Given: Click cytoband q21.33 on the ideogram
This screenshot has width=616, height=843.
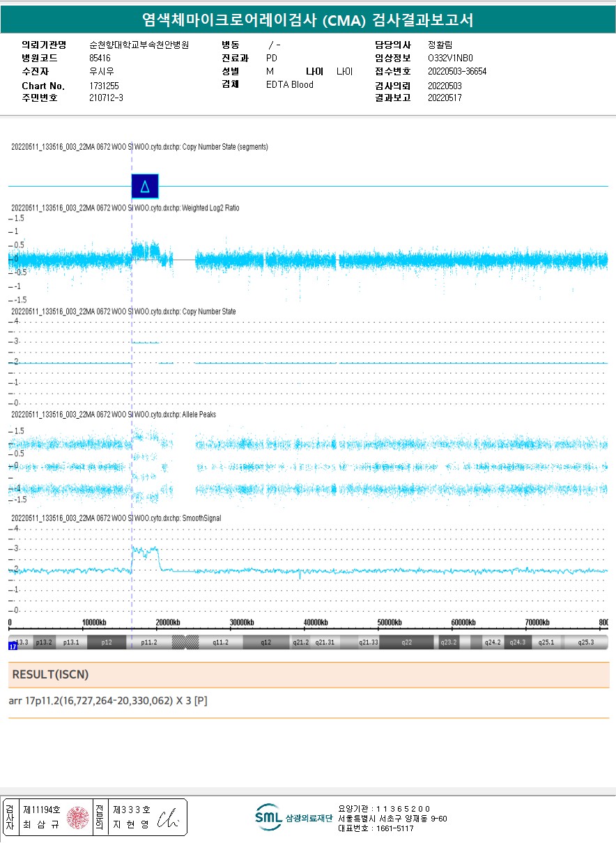Looking at the screenshot, I should pos(369,642).
